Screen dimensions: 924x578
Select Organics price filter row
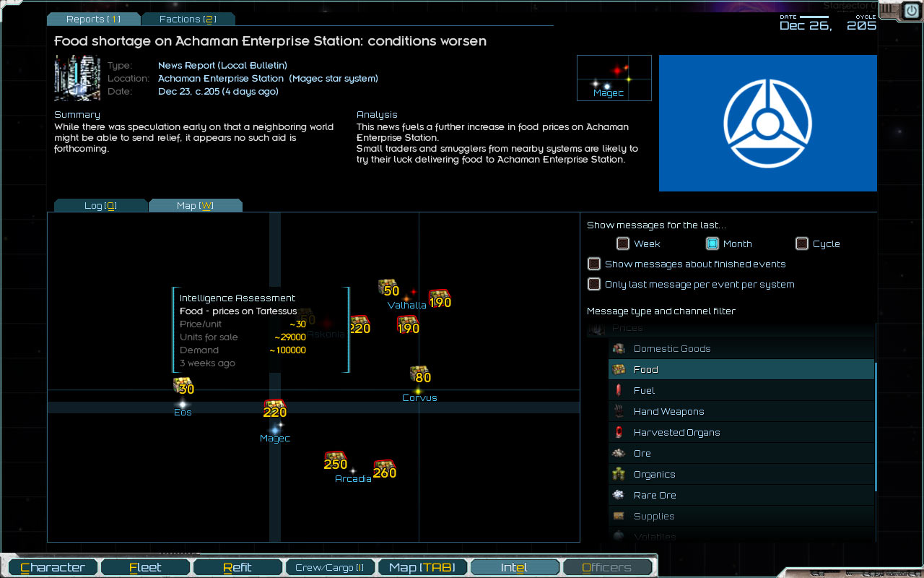tap(741, 474)
